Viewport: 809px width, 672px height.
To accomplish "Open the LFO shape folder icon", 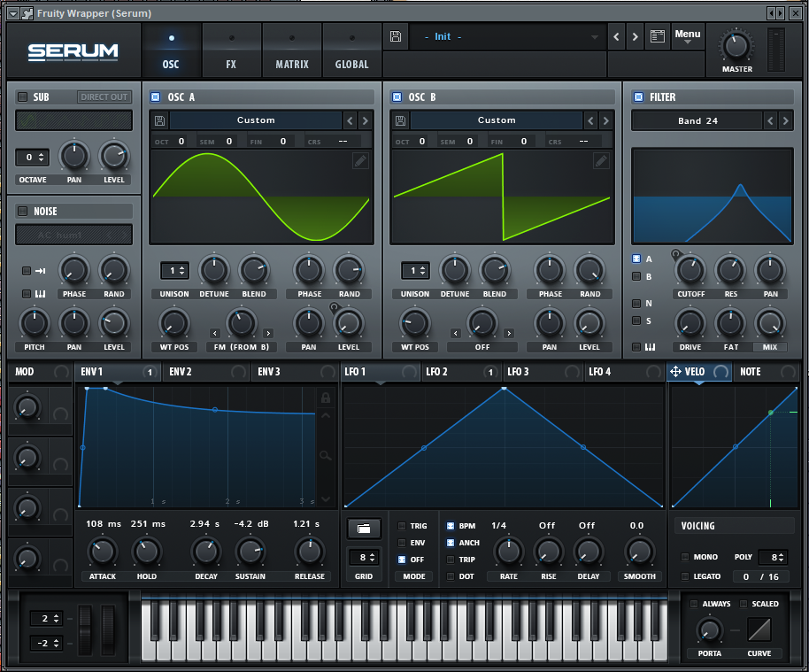I will click(x=364, y=529).
